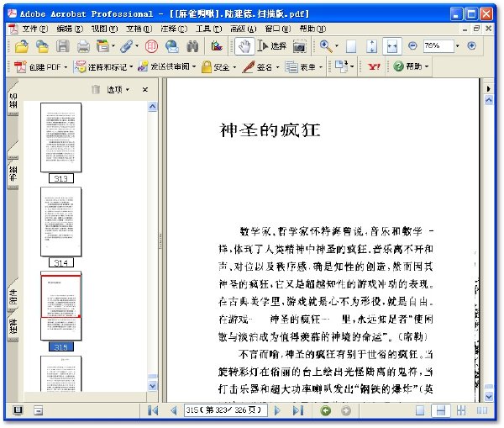Open the 窗口(W) menu

[278, 29]
